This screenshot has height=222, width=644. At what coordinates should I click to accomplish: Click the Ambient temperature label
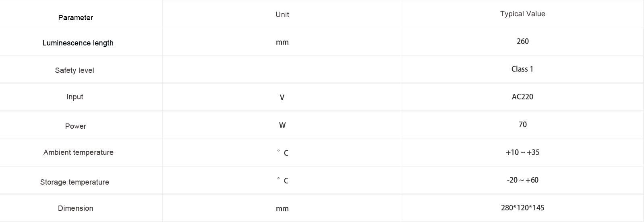pyautogui.click(x=79, y=152)
